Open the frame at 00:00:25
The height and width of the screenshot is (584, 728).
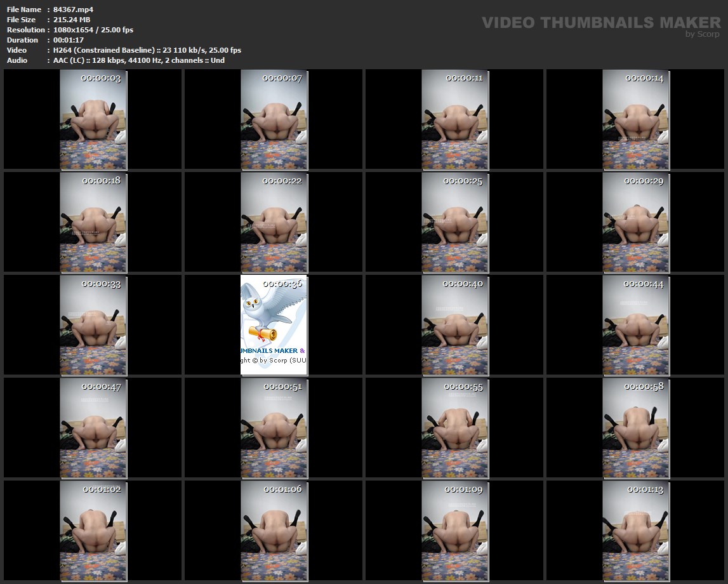point(455,222)
